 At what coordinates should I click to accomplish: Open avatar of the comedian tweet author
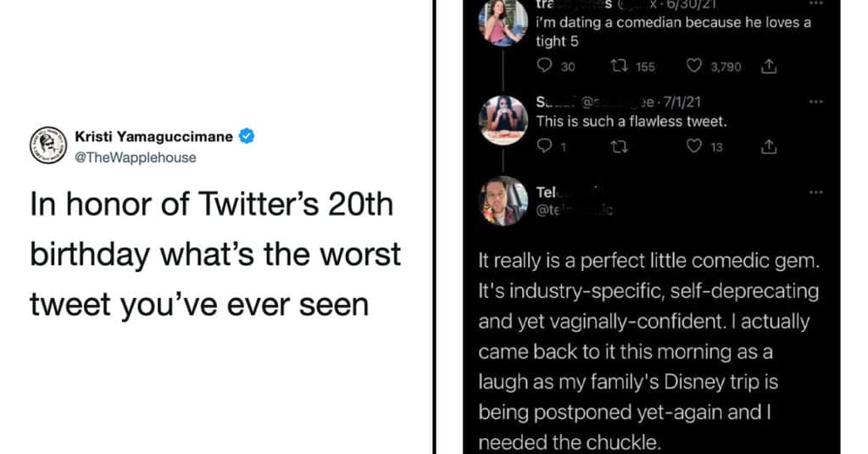click(504, 22)
